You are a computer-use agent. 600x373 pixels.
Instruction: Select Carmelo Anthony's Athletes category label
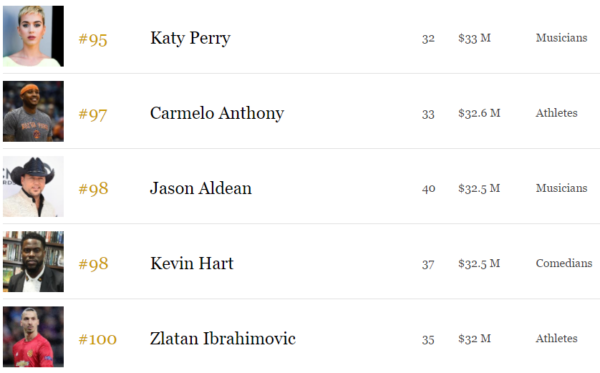click(556, 113)
